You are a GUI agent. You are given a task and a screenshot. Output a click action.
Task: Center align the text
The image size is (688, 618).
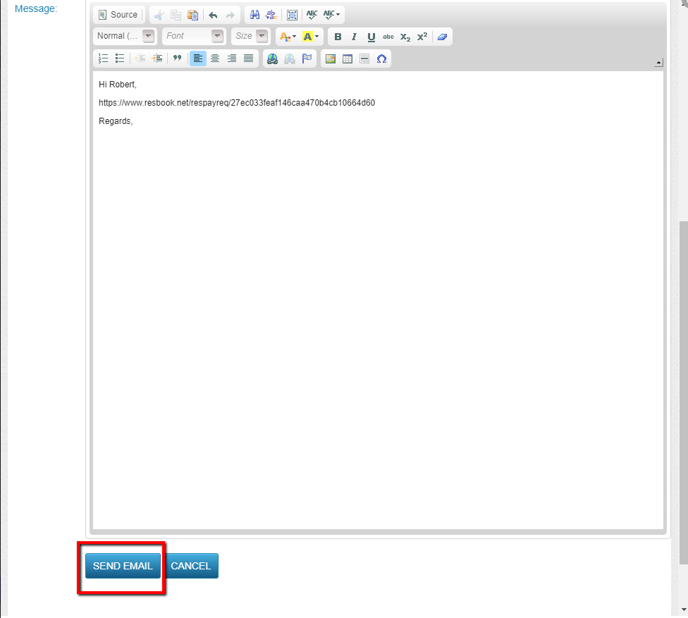[215, 59]
